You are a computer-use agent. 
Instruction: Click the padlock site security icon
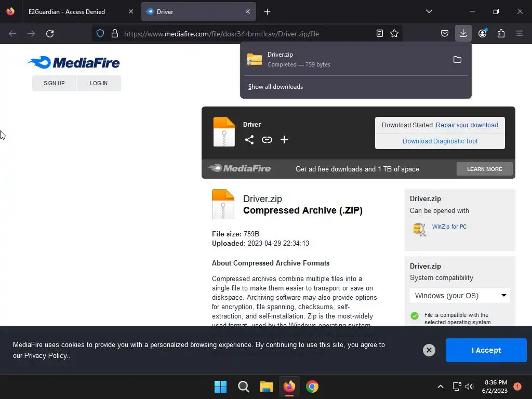pyautogui.click(x=115, y=34)
